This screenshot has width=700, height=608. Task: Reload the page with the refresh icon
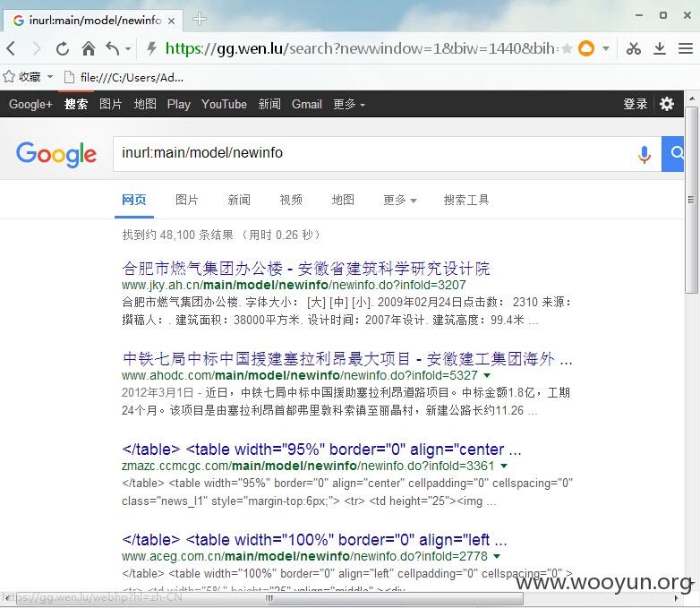point(63,48)
